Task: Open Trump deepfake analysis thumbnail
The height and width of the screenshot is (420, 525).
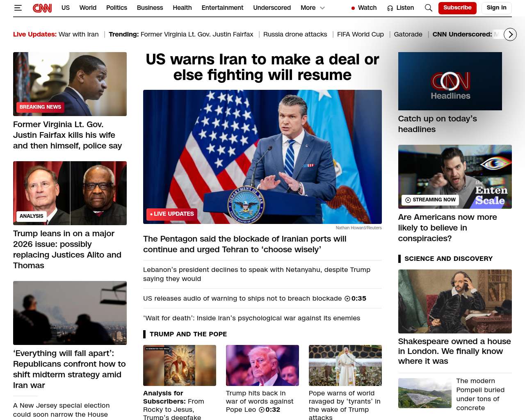Action: coord(180,365)
